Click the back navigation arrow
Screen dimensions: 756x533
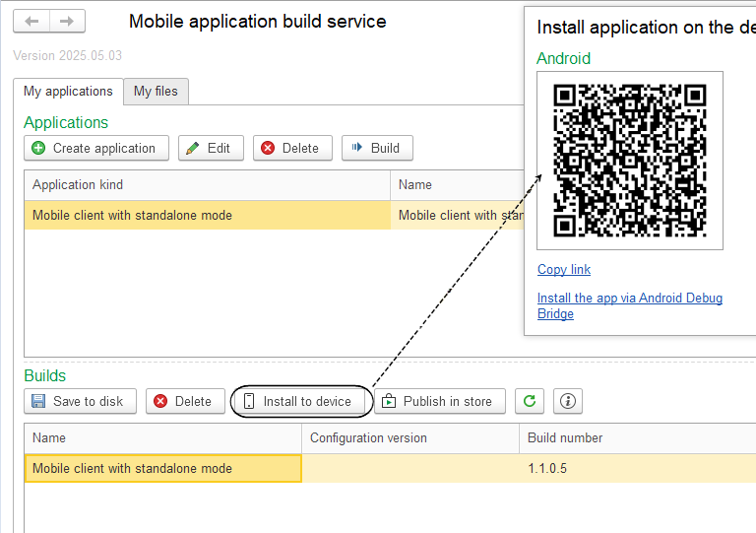click(31, 21)
